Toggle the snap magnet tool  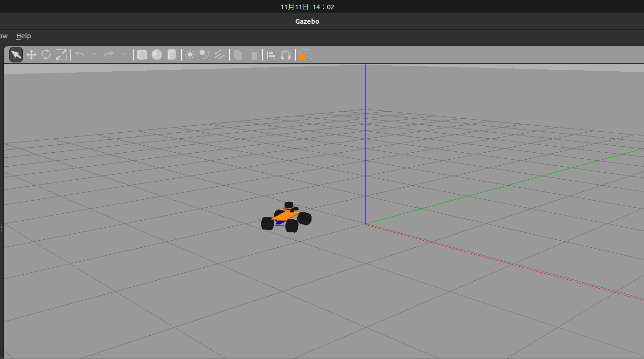click(x=286, y=55)
